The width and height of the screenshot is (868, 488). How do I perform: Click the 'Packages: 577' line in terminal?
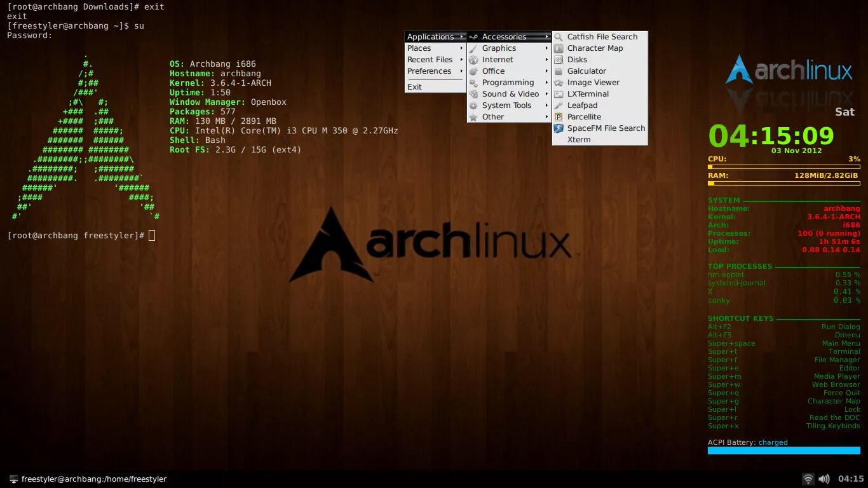tap(203, 112)
